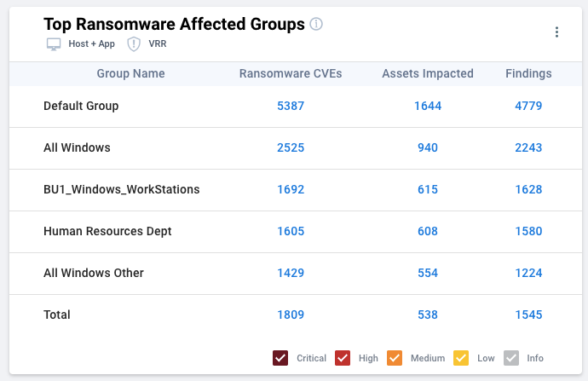The height and width of the screenshot is (381, 588).
Task: Open All Windows Other findings 1224
Action: (x=528, y=273)
